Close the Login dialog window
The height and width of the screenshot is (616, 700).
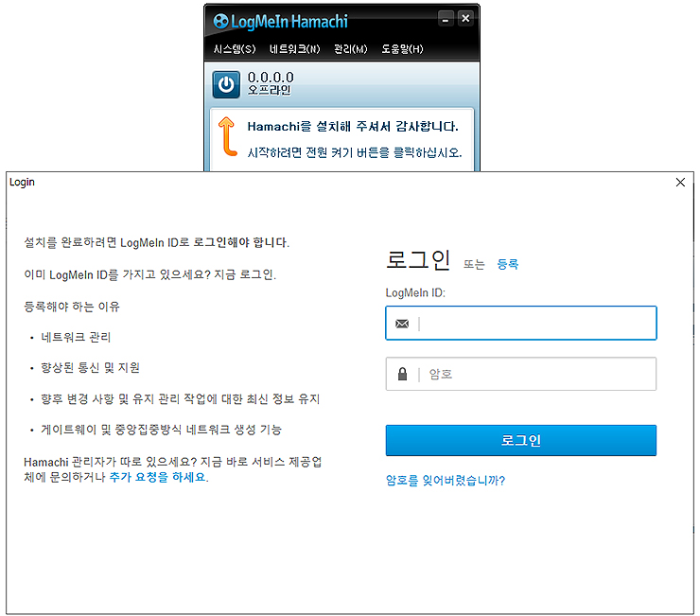click(x=680, y=183)
